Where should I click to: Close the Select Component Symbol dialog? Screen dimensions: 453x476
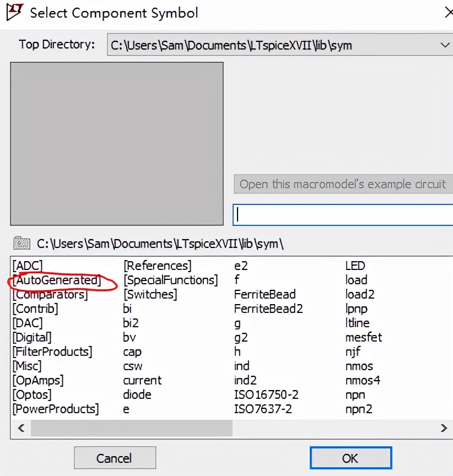pos(448,13)
